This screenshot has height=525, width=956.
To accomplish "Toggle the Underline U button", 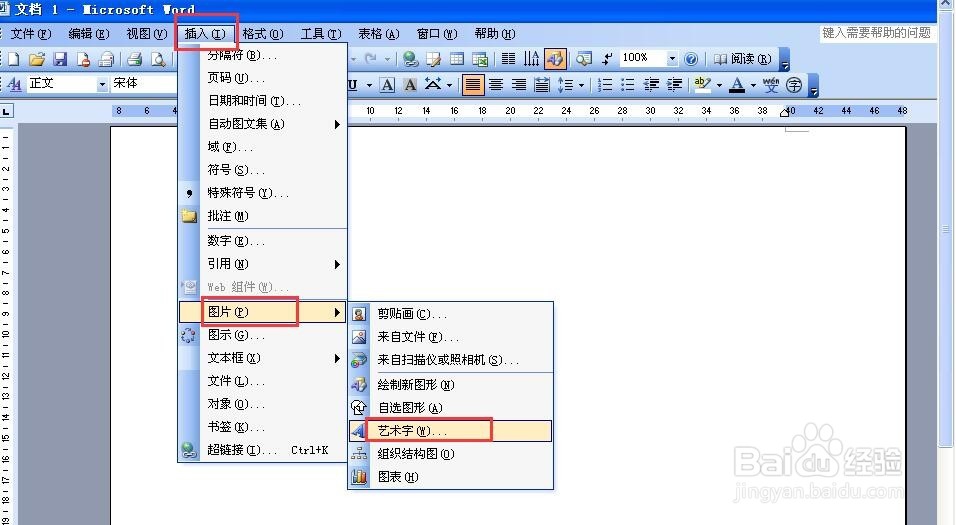I will [352, 85].
